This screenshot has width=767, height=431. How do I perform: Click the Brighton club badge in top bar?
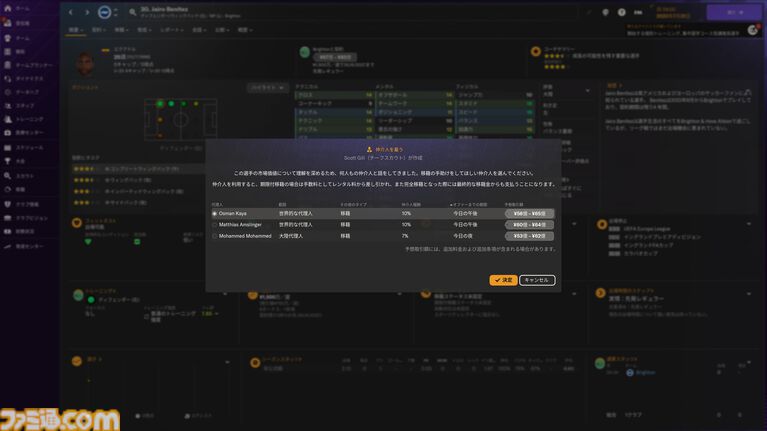[104, 12]
